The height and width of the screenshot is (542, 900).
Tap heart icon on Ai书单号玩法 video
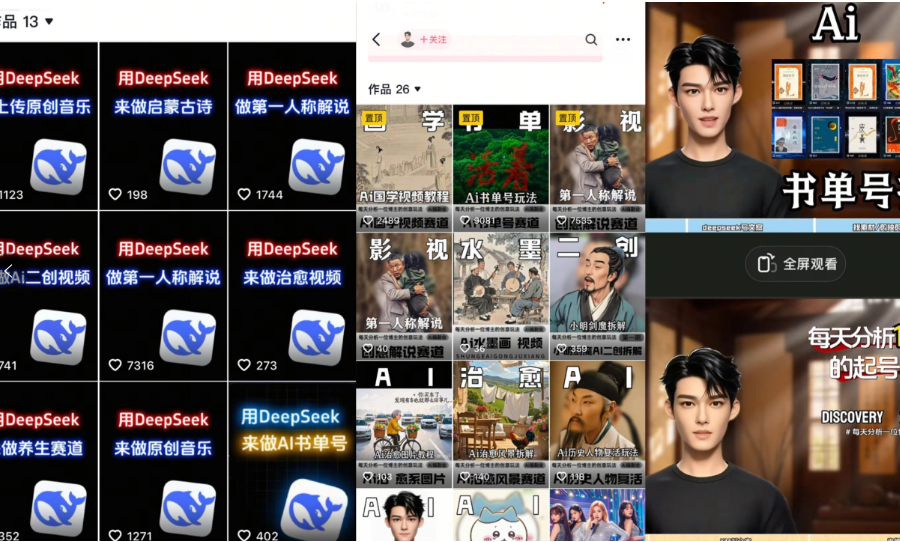tap(465, 221)
